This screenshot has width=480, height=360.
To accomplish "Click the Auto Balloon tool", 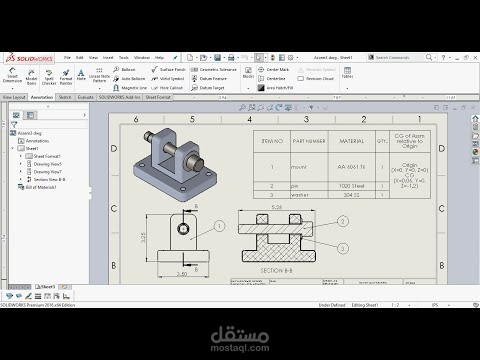I will [x=129, y=79].
